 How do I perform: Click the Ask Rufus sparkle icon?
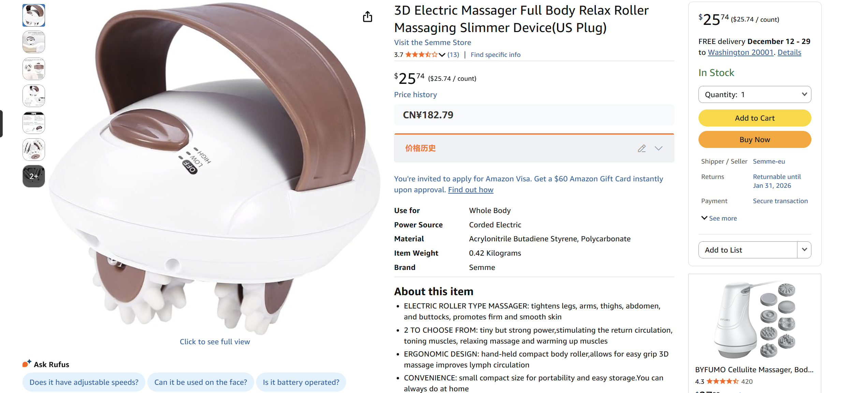pyautogui.click(x=27, y=363)
